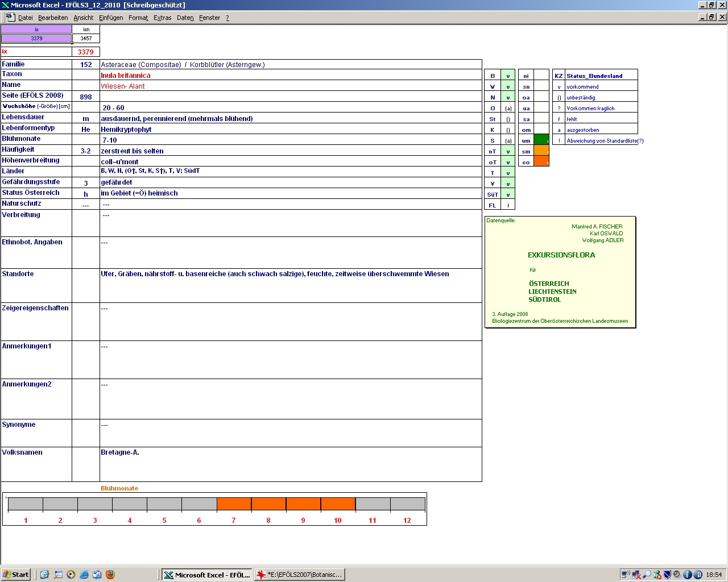Open the Extras menu

[x=162, y=18]
